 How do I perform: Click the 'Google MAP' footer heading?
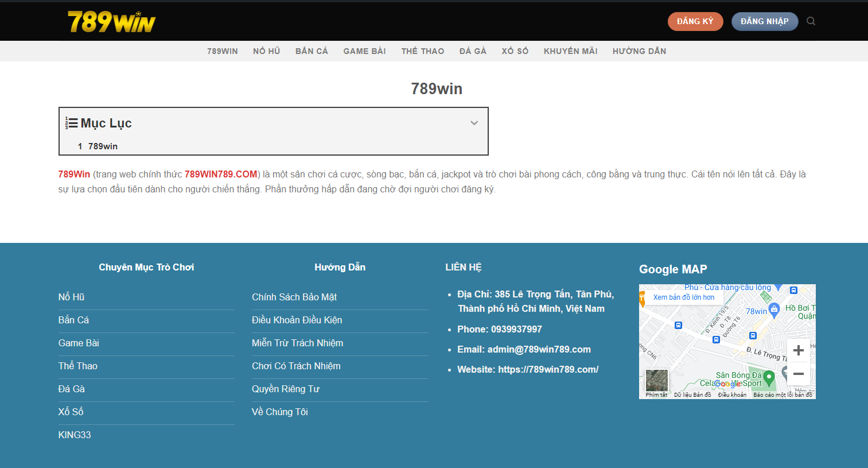(x=673, y=269)
